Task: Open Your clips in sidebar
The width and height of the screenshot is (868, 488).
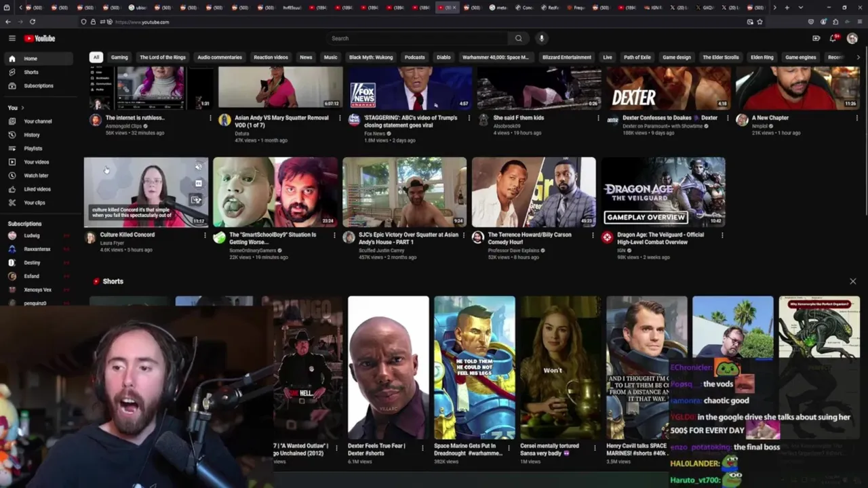Action: 39,203
